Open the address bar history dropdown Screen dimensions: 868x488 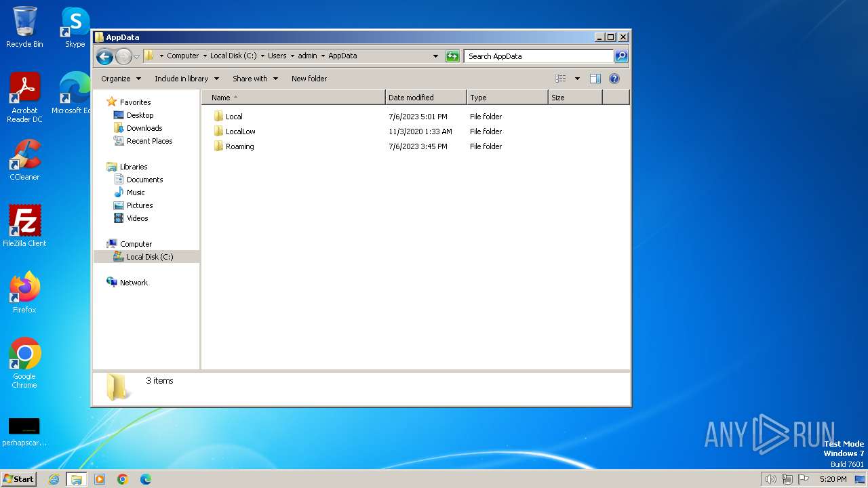pyautogui.click(x=435, y=56)
